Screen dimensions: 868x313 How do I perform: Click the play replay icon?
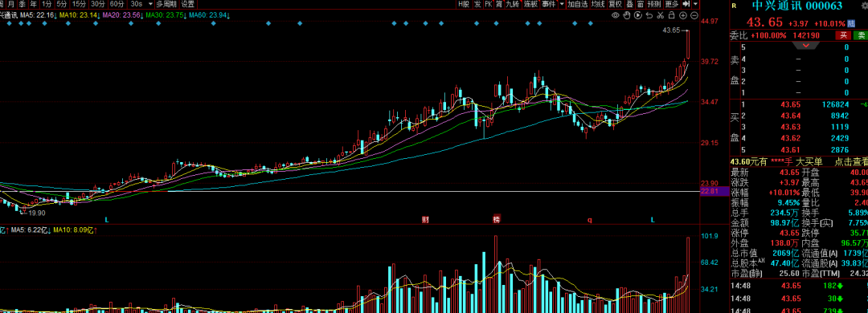coord(637,15)
